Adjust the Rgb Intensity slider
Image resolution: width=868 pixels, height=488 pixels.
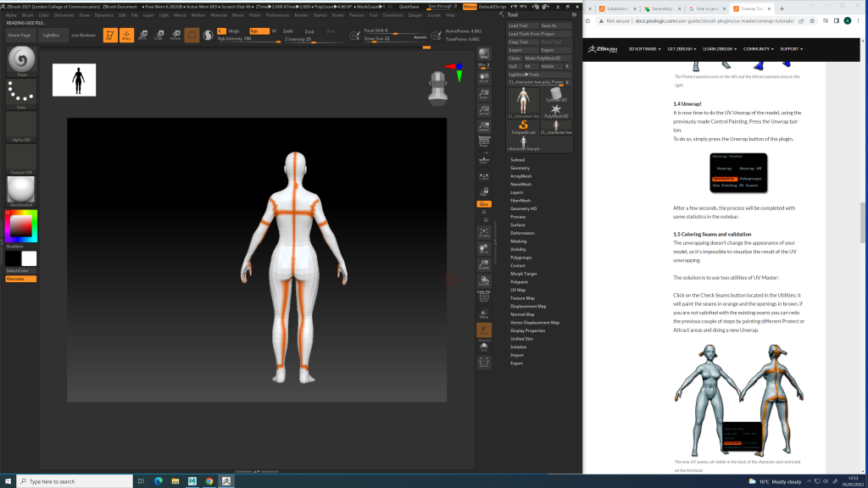point(248,39)
